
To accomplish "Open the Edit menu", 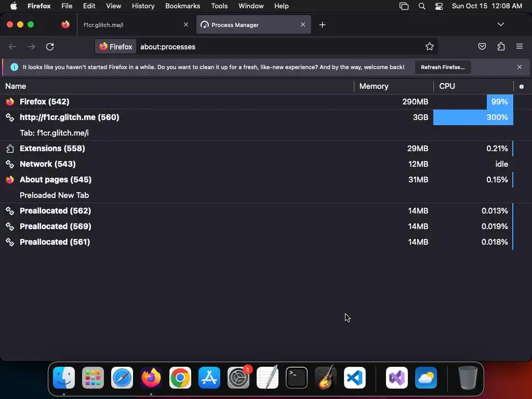I will 89,6.
